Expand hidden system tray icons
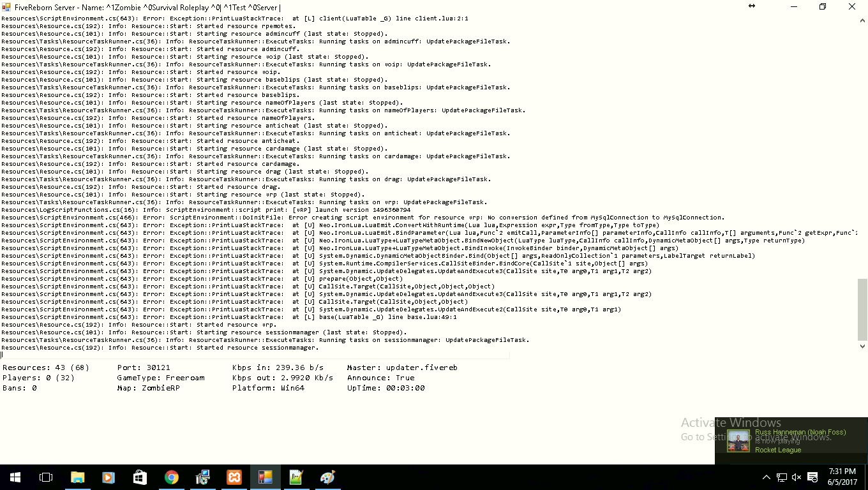 [x=766, y=477]
